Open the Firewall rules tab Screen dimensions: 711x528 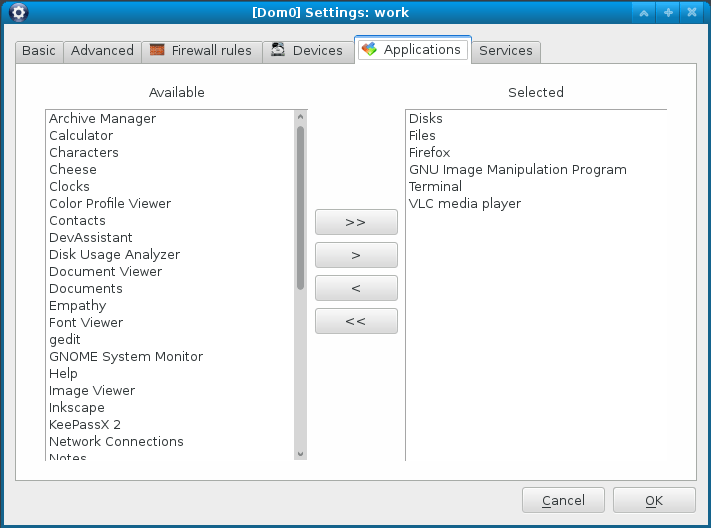(201, 51)
